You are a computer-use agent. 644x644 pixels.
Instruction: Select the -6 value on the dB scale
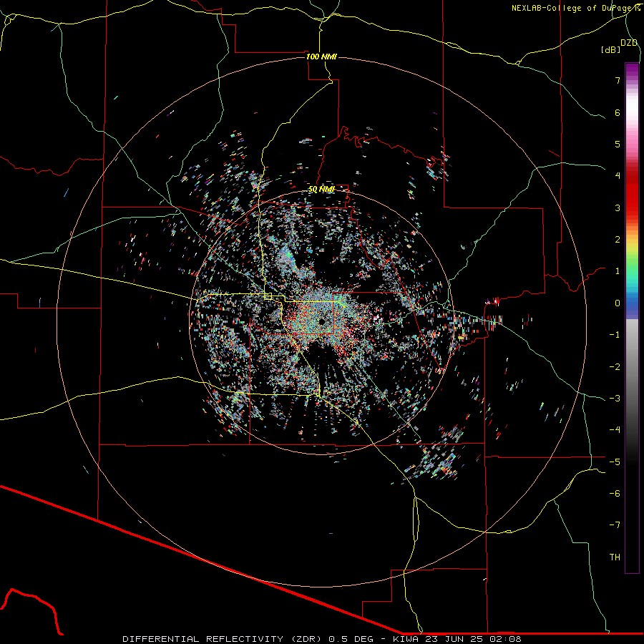pyautogui.click(x=615, y=494)
